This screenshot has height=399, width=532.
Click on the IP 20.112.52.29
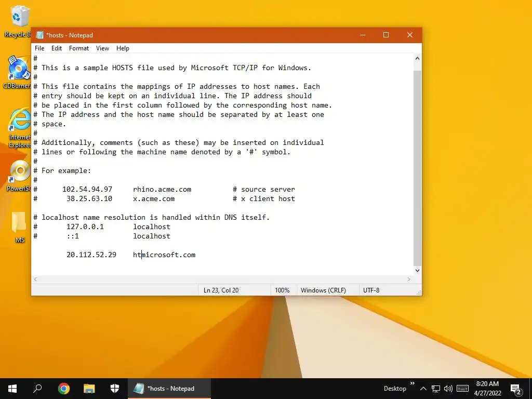tap(91, 255)
